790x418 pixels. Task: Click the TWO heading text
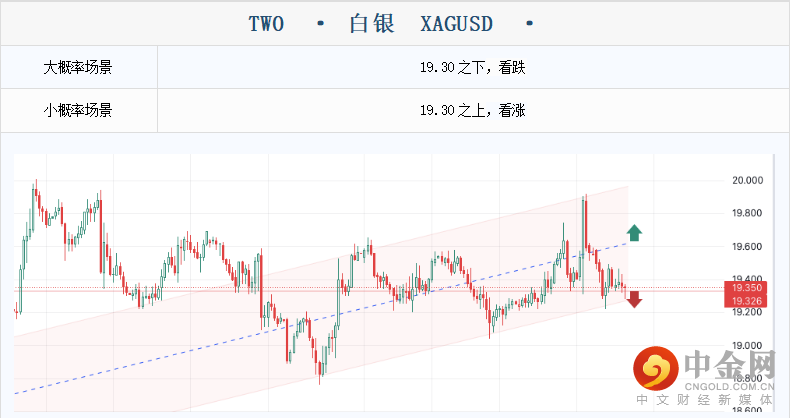[x=265, y=22]
